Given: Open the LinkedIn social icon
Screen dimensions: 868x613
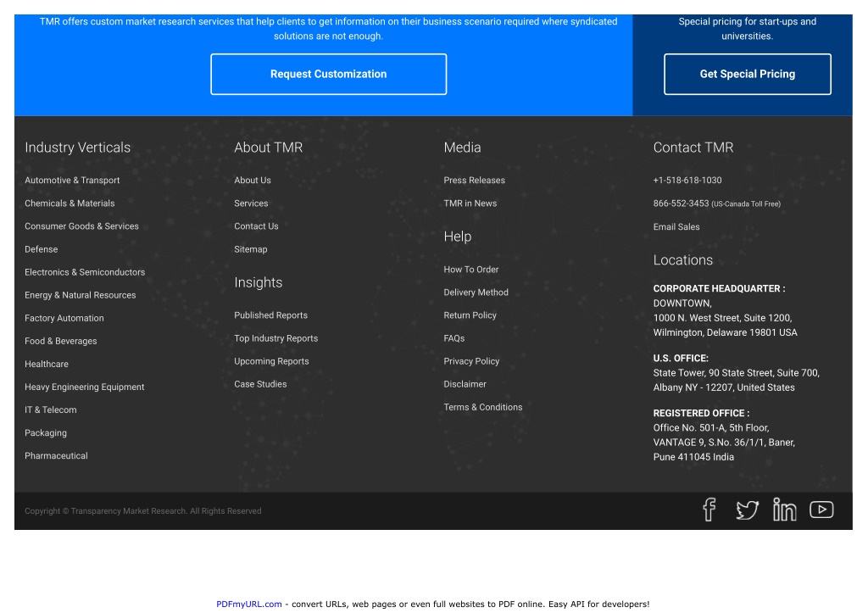Looking at the screenshot, I should [x=784, y=510].
